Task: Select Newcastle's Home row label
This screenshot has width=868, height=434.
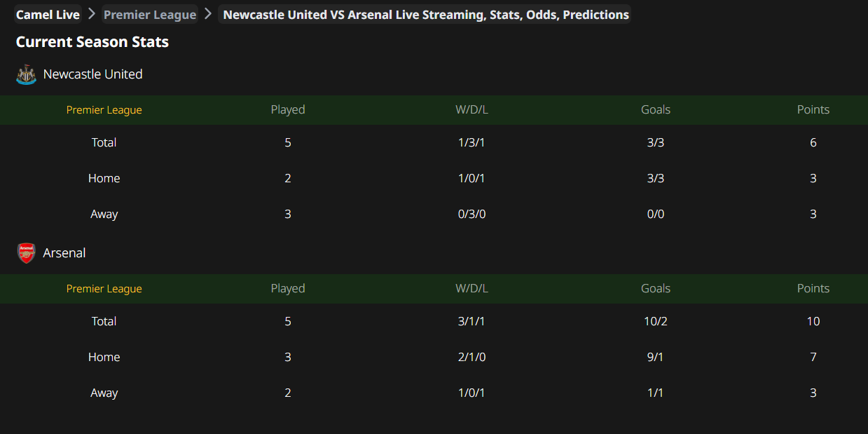Action: coord(104,178)
